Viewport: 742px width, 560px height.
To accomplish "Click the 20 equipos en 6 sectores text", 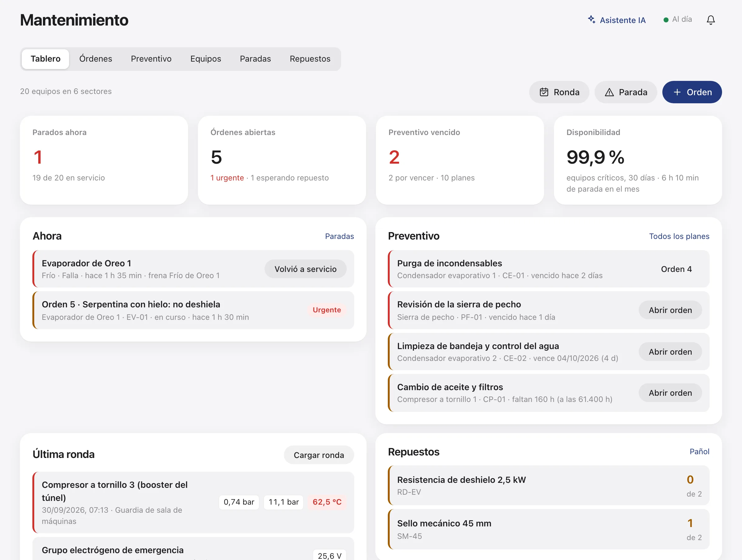I will coord(66,91).
